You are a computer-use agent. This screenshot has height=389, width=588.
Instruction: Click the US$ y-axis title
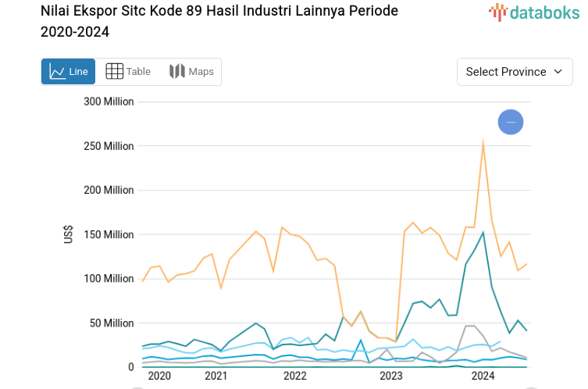pyautogui.click(x=68, y=234)
